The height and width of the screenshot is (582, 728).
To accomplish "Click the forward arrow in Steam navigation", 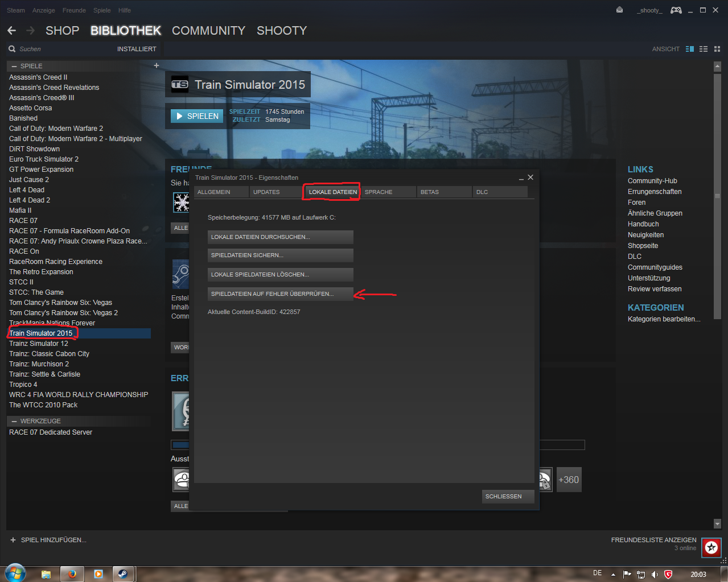I will pos(31,31).
